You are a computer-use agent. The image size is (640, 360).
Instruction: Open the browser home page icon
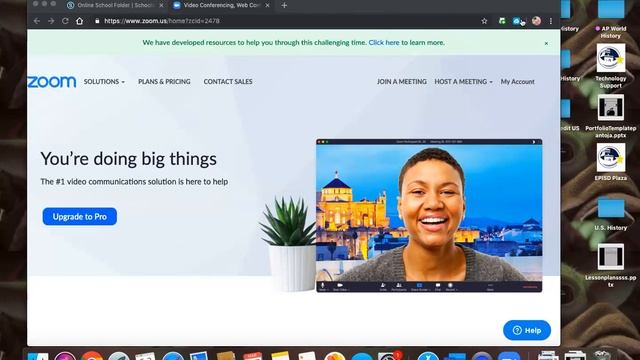tap(80, 21)
